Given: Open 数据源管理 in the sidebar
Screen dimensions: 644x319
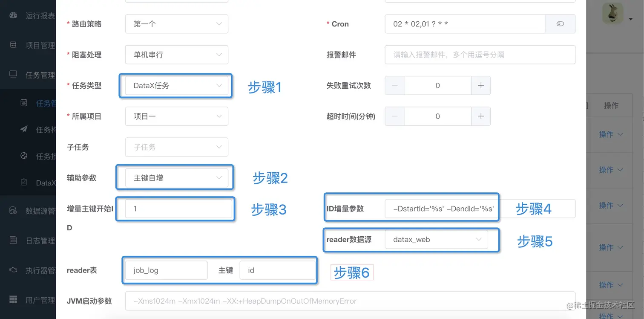Looking at the screenshot, I should 28,210.
